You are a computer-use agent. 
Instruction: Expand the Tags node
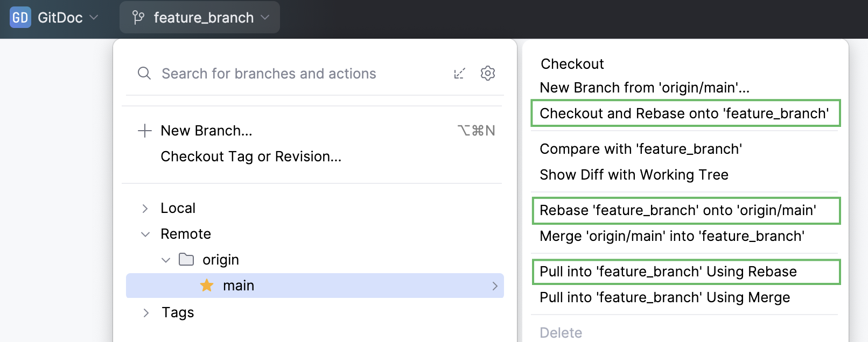click(145, 313)
